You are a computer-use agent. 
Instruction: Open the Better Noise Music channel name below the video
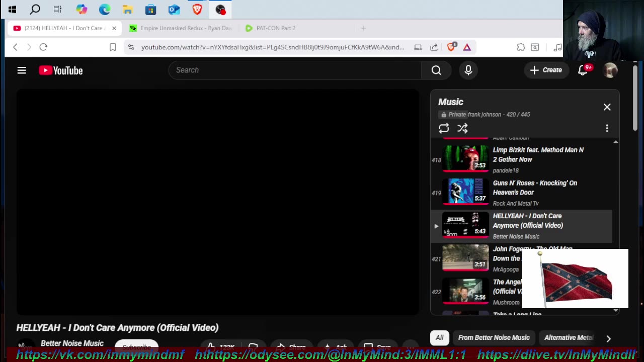(x=72, y=343)
